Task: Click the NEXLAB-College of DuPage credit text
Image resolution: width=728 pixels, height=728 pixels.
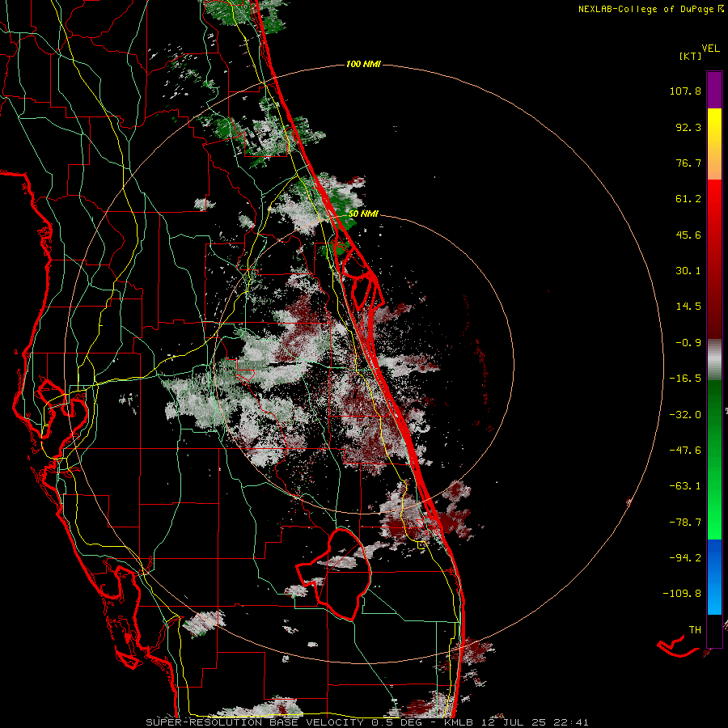Action: click(x=645, y=9)
